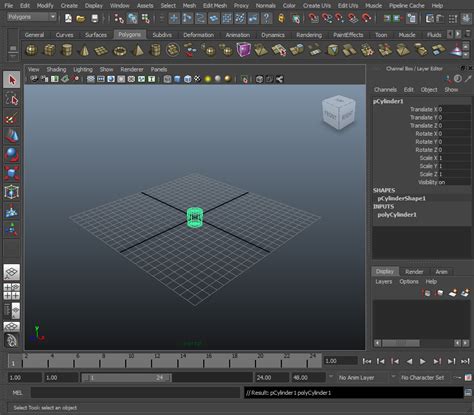Go to end of playback range
Viewport: 474px width, 415px height.
point(465,361)
